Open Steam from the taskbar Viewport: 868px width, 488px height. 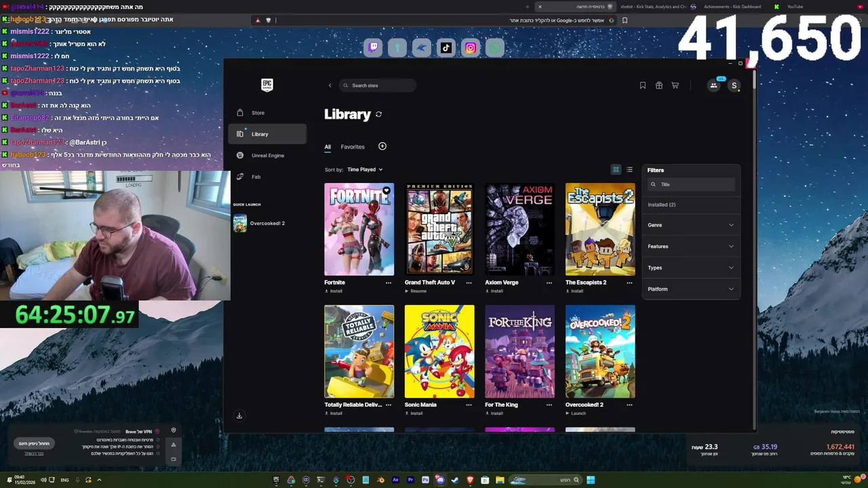coord(455,480)
